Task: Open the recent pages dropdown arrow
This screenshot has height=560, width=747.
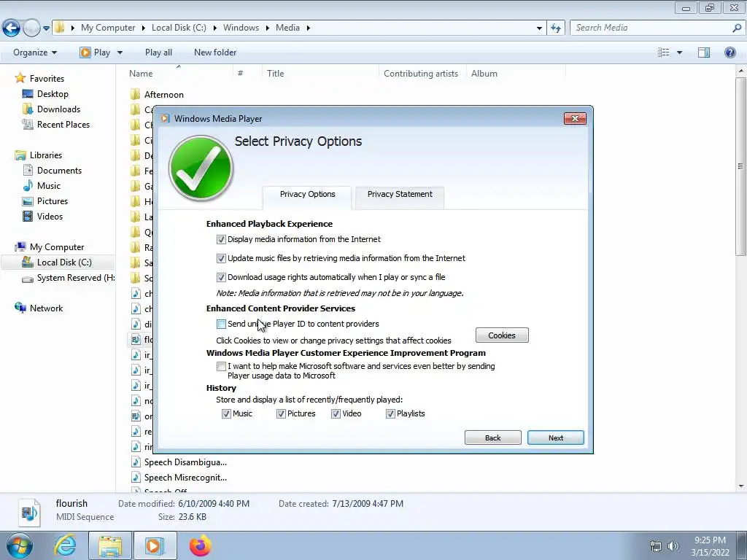Action: point(46,28)
